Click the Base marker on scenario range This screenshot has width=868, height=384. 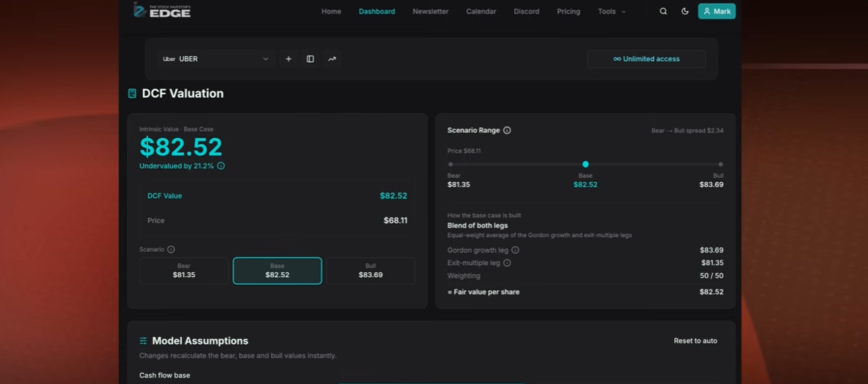click(x=585, y=164)
